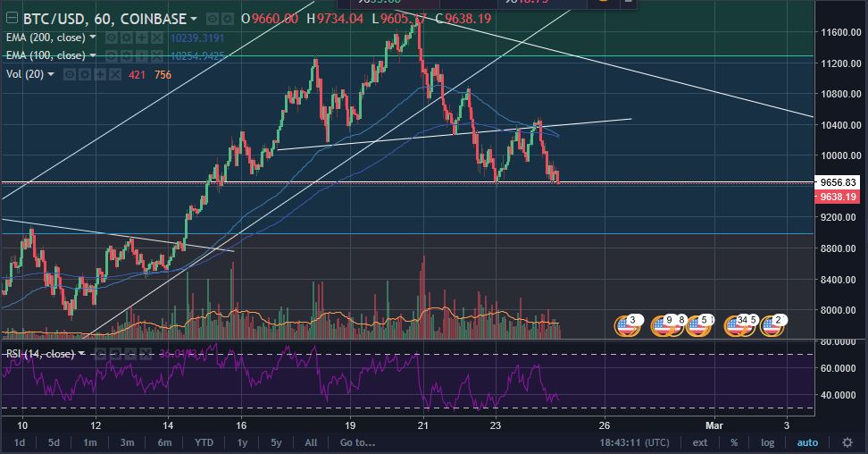
Task: Toggle logarithmic scale with log
Action: pyautogui.click(x=767, y=442)
